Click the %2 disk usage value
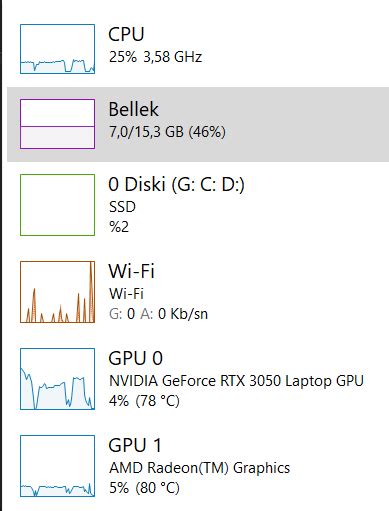The image size is (389, 511). click(119, 227)
